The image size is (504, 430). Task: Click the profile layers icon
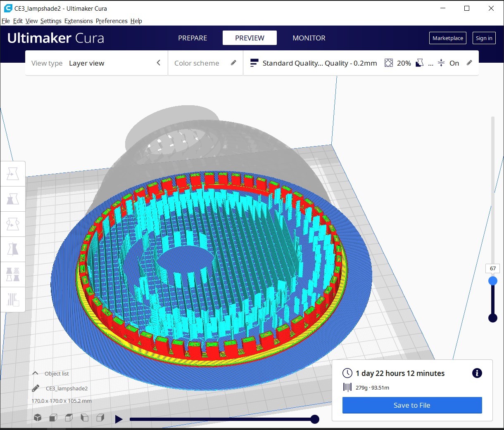point(254,63)
